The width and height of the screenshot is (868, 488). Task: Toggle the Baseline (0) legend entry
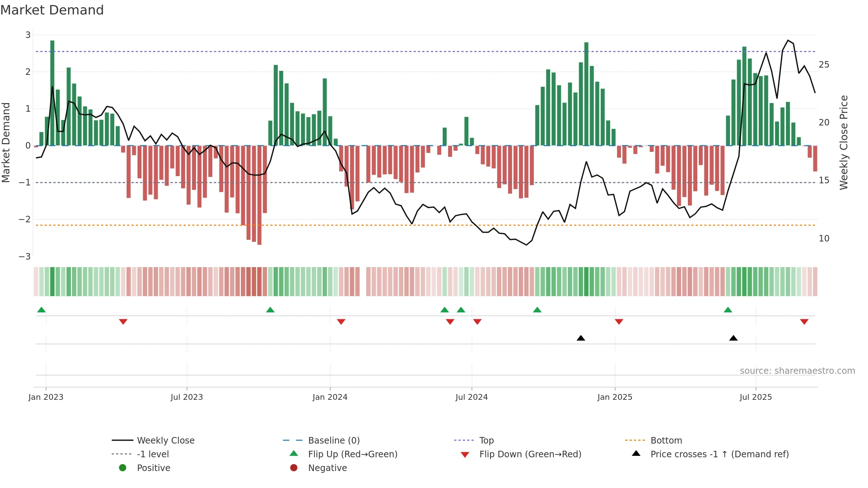pyautogui.click(x=321, y=440)
